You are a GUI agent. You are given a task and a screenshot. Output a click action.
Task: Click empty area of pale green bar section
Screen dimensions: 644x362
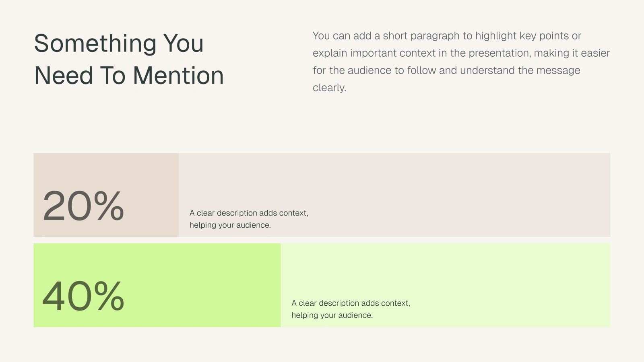(503, 282)
